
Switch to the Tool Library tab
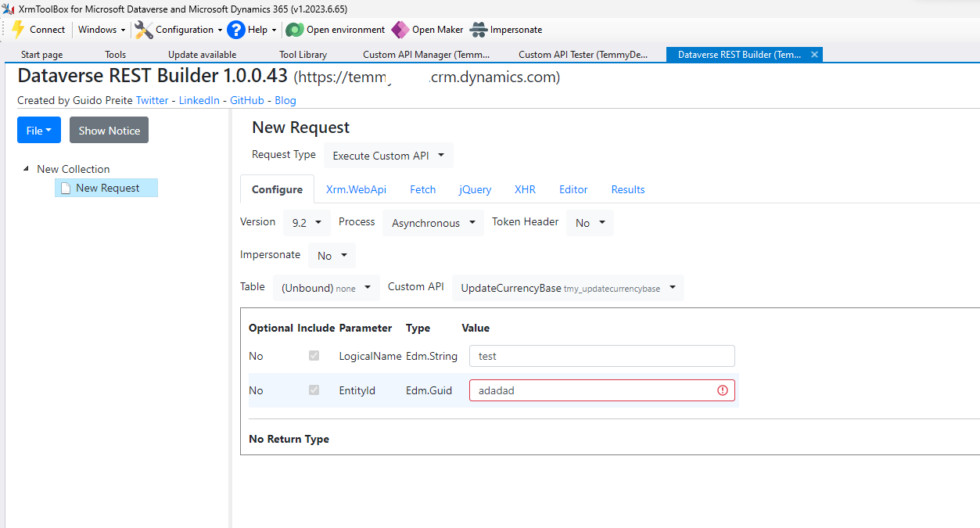pyautogui.click(x=303, y=55)
